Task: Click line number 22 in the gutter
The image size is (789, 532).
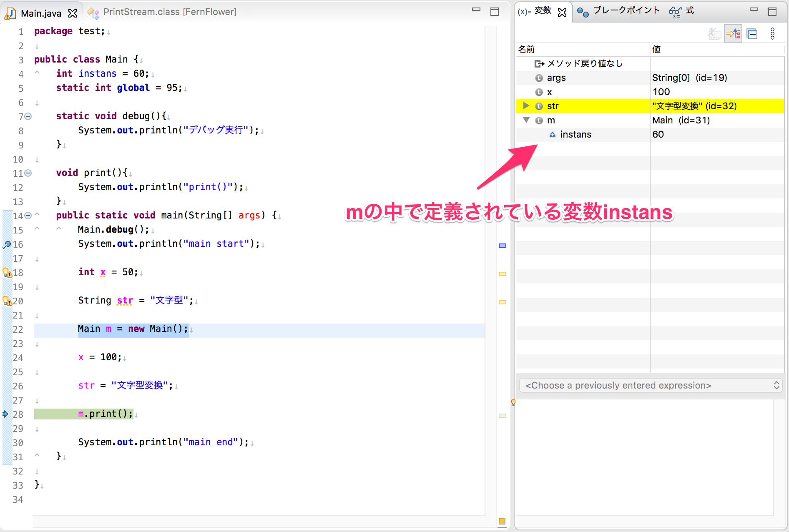Action: point(18,329)
